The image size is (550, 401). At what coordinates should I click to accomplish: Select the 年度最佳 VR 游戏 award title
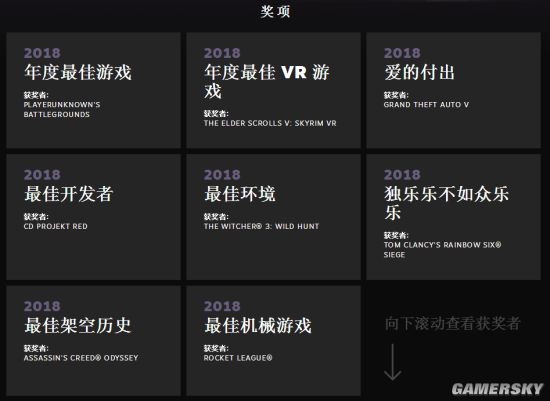(x=267, y=81)
